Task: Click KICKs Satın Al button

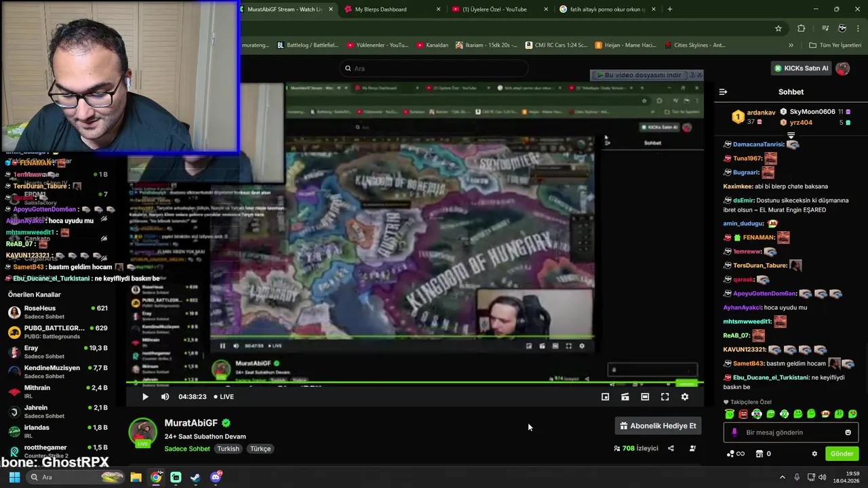Action: (801, 68)
